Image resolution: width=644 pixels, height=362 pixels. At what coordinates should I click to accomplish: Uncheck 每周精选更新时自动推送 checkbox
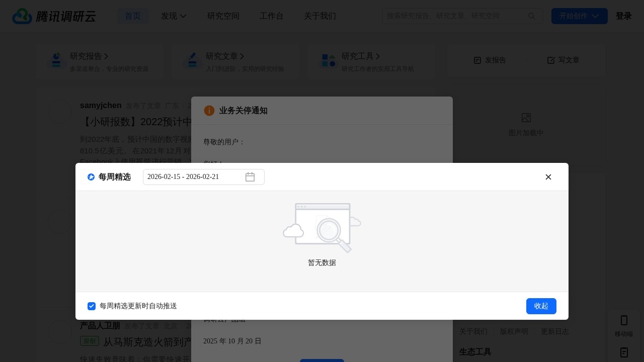coord(92,306)
